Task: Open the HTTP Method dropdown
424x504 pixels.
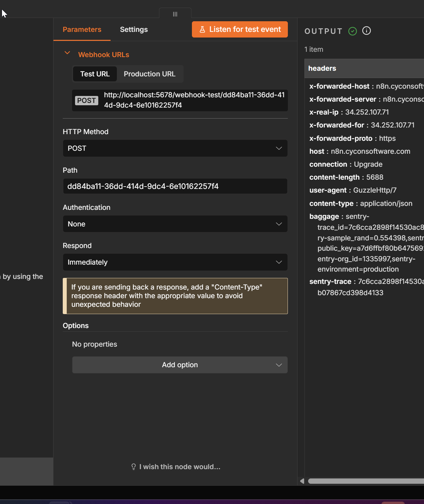Action: coord(175,148)
